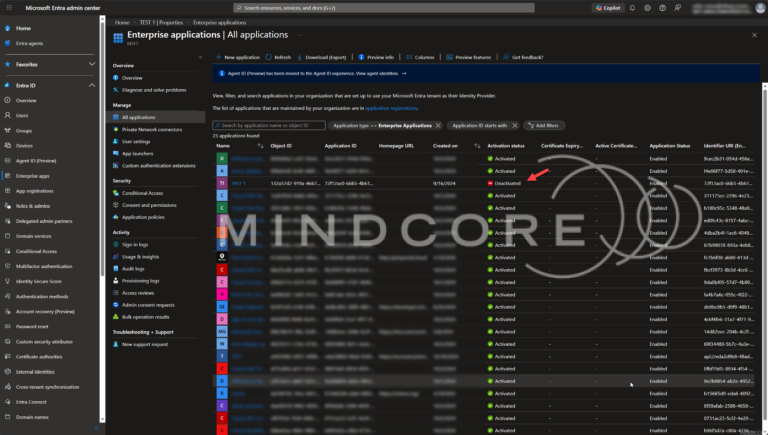Open Roles & admins
The height and width of the screenshot is (435, 768).
point(32,206)
